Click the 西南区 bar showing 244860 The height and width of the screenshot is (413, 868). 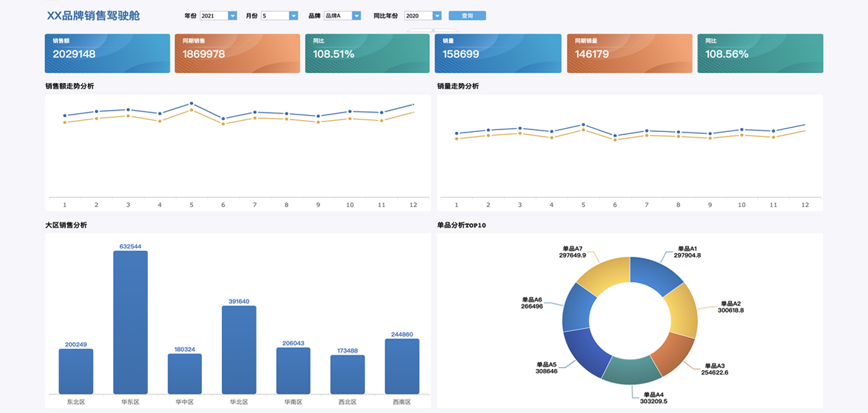402,366
